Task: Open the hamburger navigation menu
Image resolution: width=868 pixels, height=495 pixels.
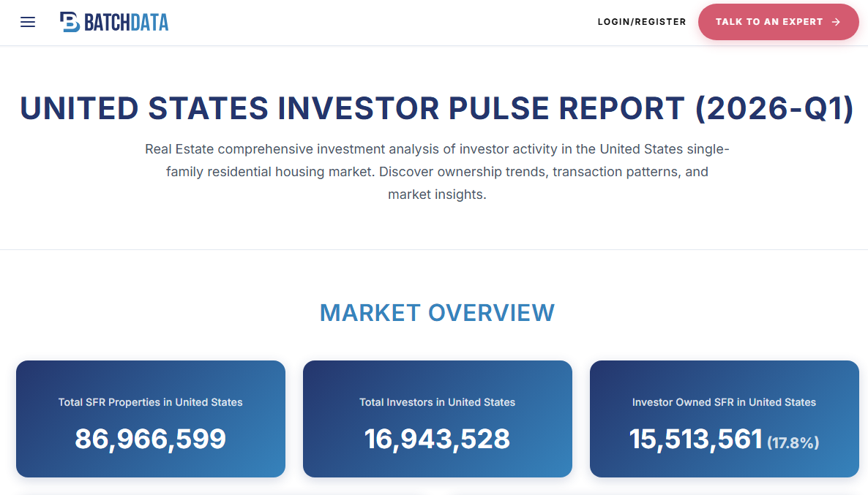Action: point(28,22)
